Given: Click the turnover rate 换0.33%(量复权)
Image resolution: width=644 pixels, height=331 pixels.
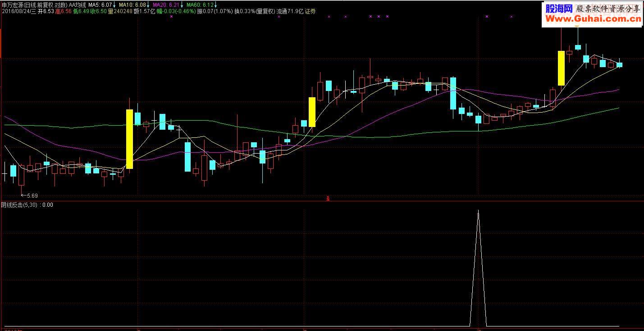Looking at the screenshot, I should point(254,11).
